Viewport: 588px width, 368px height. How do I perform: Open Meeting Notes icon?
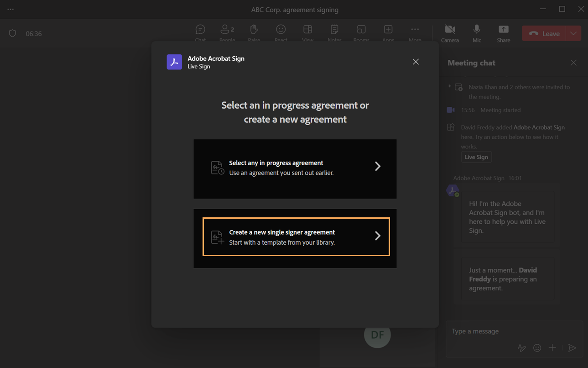[x=334, y=30]
